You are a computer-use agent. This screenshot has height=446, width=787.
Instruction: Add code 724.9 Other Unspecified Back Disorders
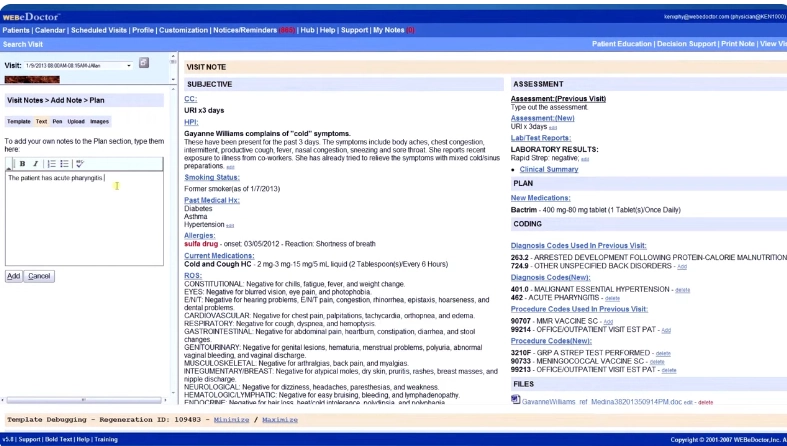click(x=682, y=267)
